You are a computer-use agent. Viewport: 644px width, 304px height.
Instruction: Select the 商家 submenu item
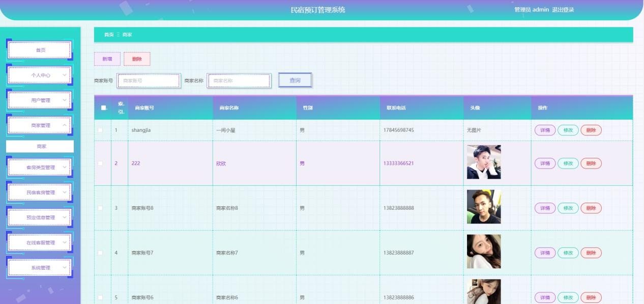pos(40,147)
